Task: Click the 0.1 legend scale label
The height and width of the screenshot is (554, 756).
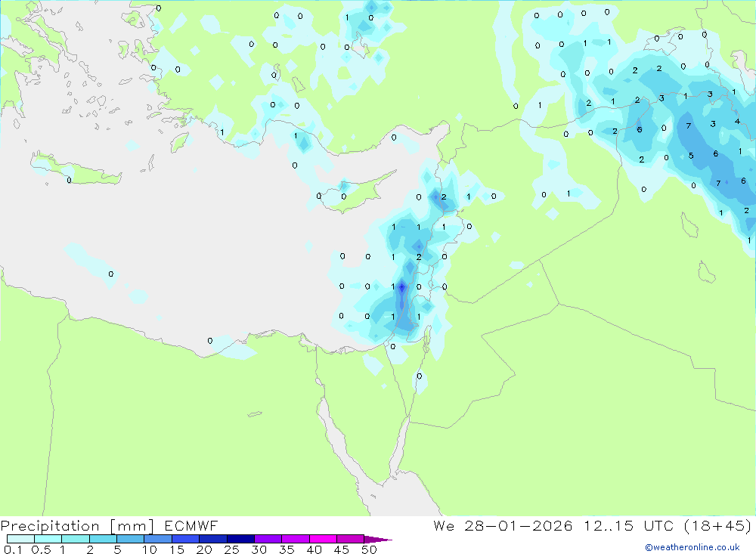Action: [x=13, y=549]
